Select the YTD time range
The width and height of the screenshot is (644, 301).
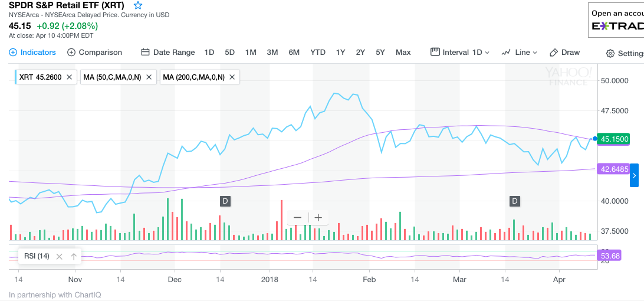coord(318,53)
